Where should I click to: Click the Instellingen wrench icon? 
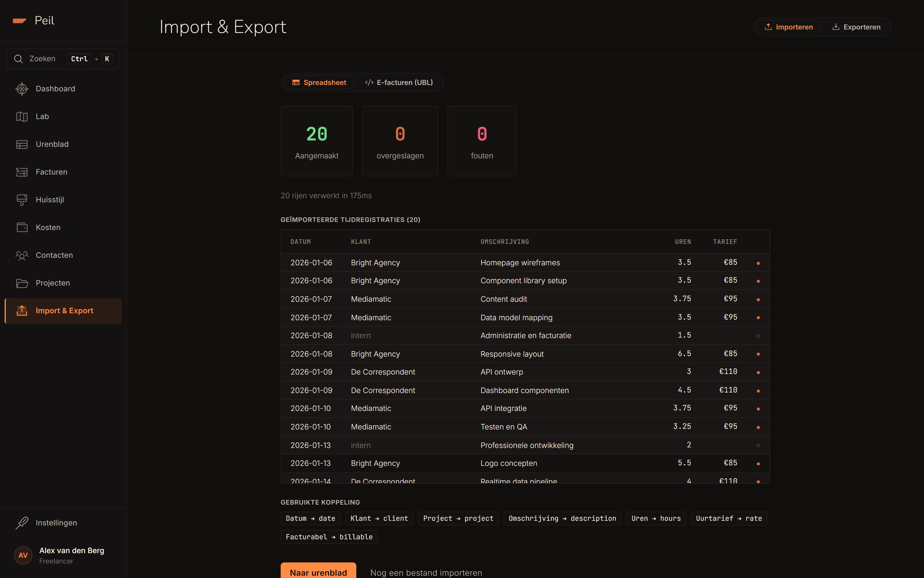(x=22, y=523)
